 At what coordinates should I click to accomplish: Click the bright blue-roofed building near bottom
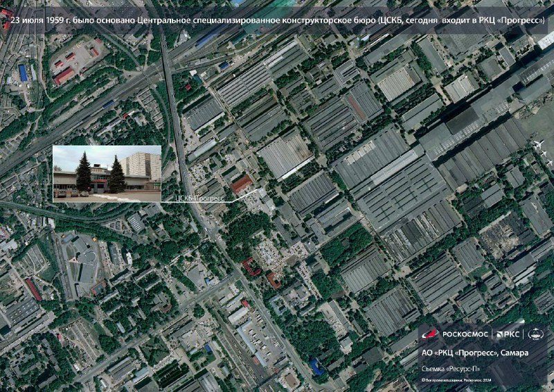[316, 365]
